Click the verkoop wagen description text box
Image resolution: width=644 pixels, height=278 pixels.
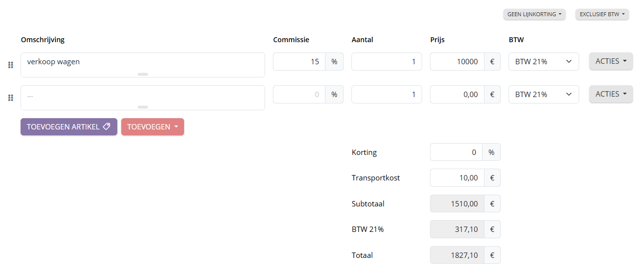[142, 63]
